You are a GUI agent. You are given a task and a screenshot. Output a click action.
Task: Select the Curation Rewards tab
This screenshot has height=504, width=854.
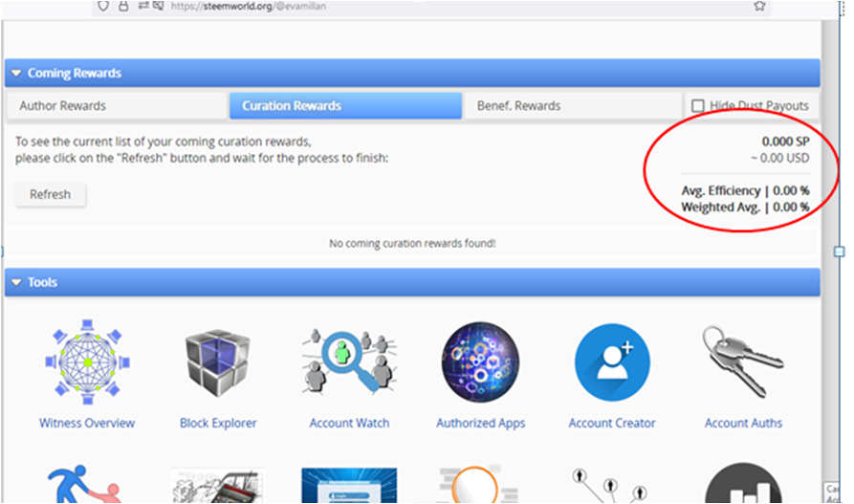pyautogui.click(x=345, y=106)
